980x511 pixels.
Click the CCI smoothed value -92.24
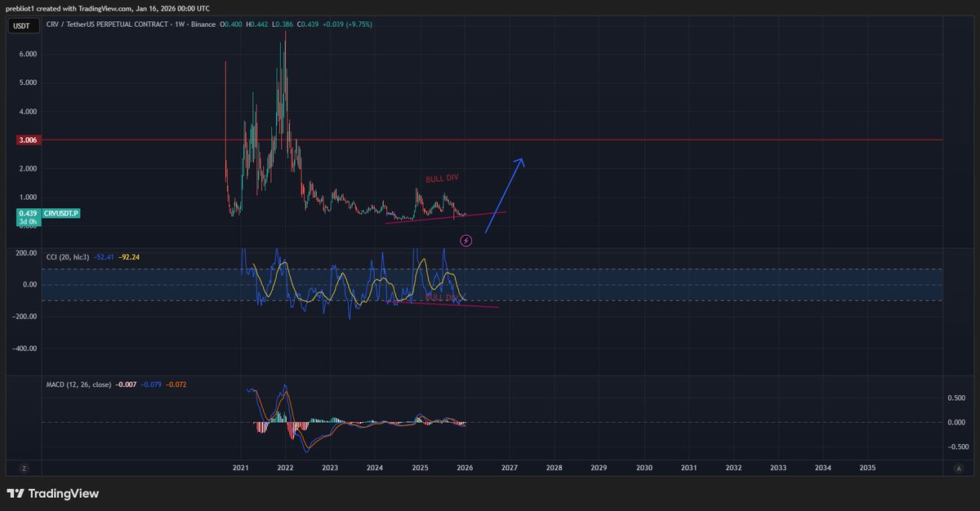[x=130, y=256]
